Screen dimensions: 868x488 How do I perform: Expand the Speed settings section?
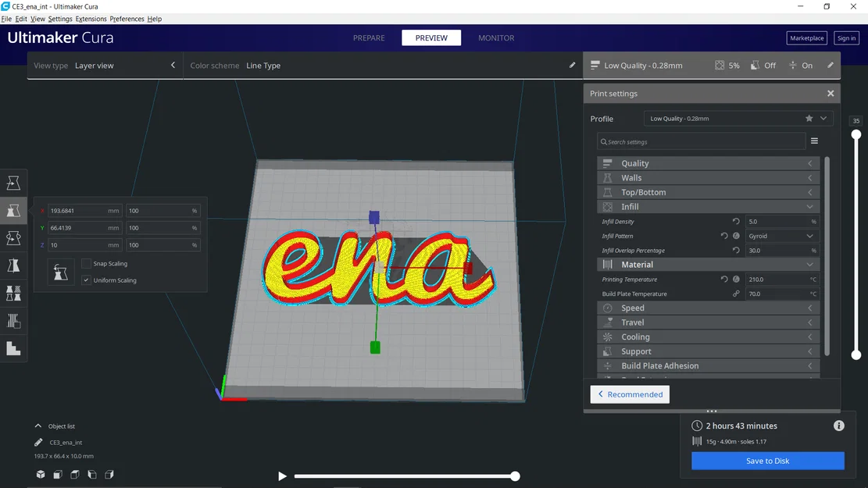(708, 308)
